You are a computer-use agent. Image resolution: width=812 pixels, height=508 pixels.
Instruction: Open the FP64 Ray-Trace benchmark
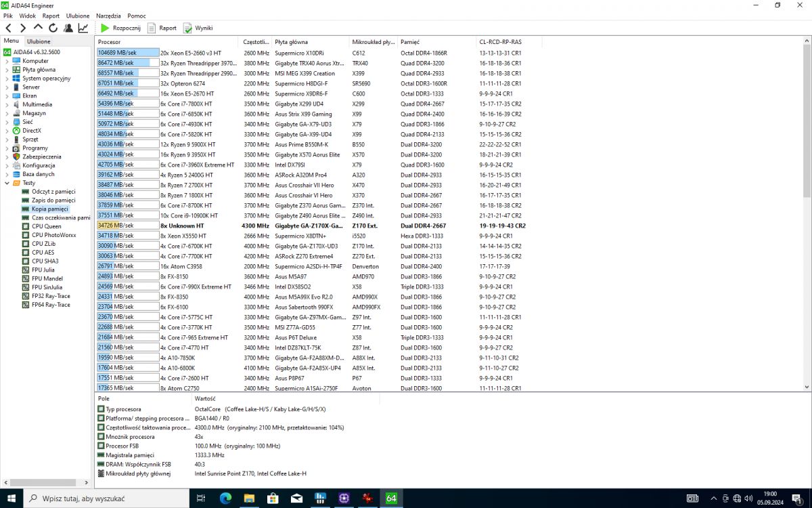point(46,305)
